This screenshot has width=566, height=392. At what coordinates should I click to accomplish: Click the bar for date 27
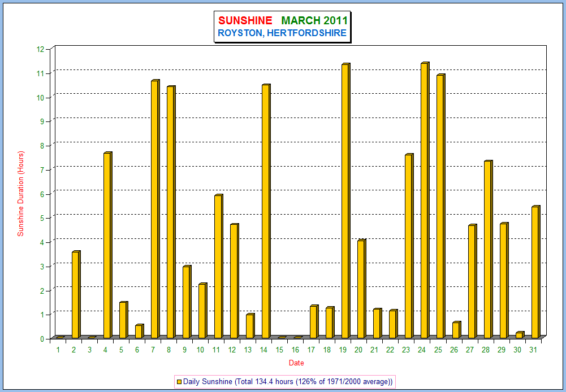pyautogui.click(x=473, y=281)
